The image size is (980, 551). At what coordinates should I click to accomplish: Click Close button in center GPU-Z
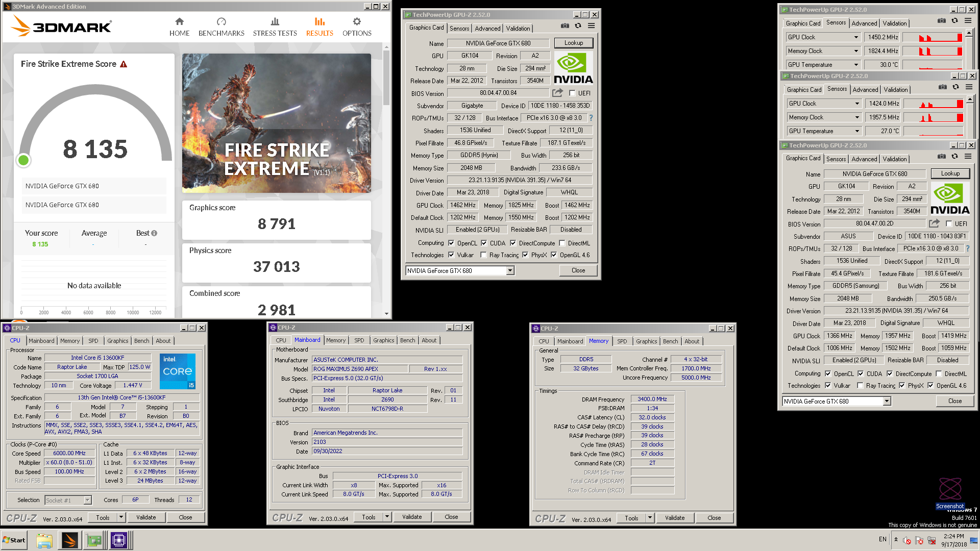pos(578,270)
